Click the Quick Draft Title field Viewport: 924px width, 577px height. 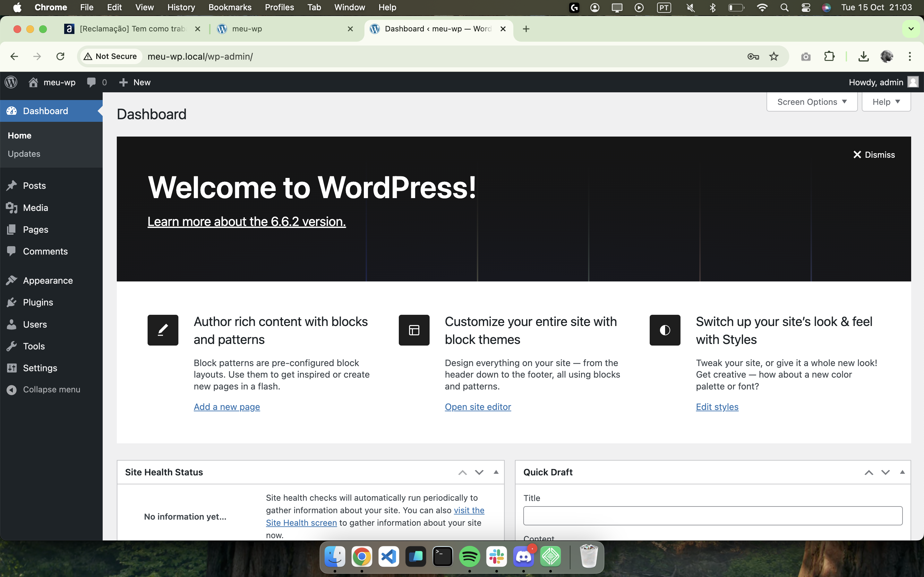713,515
